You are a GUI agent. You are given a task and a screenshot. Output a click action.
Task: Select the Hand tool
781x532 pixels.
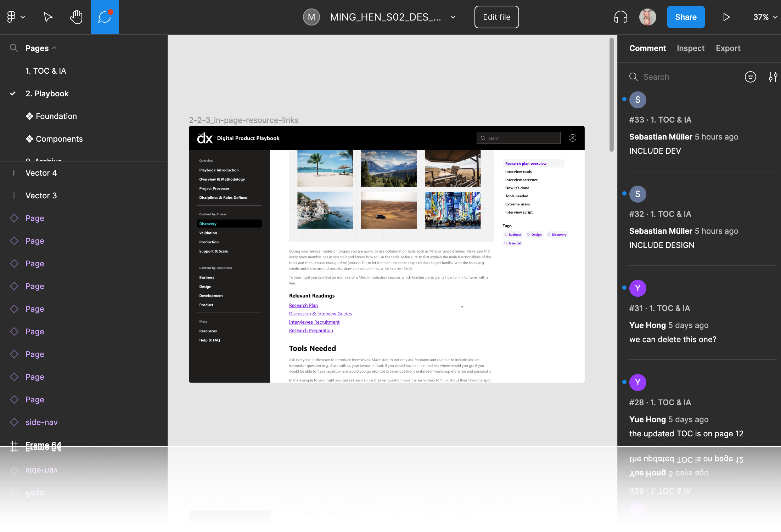coord(76,17)
